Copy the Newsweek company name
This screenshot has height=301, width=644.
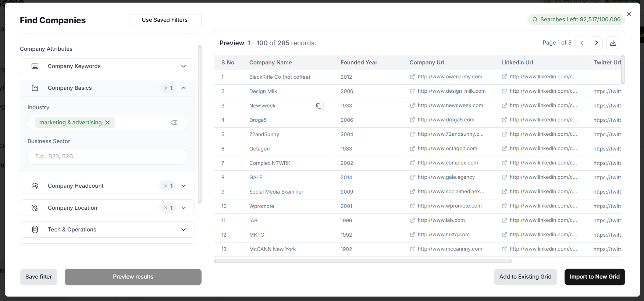coord(319,106)
